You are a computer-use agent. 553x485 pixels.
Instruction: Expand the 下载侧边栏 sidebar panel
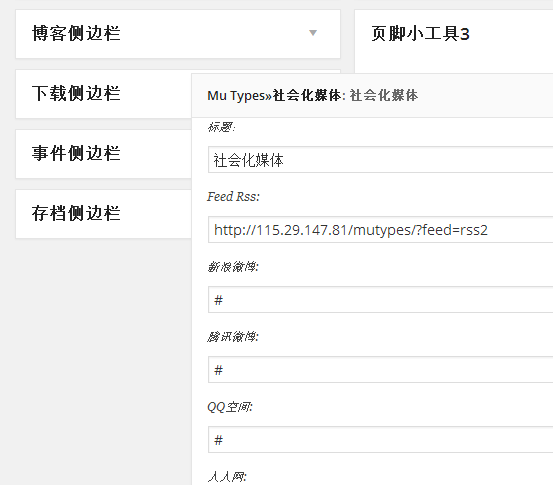pyautogui.click(x=104, y=94)
